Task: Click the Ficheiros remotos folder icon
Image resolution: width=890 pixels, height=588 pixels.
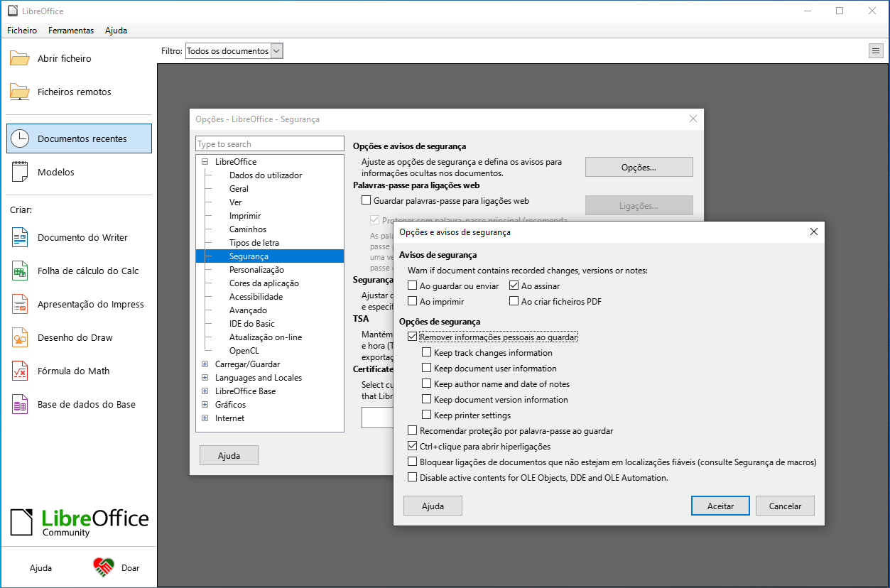Action: pos(20,92)
